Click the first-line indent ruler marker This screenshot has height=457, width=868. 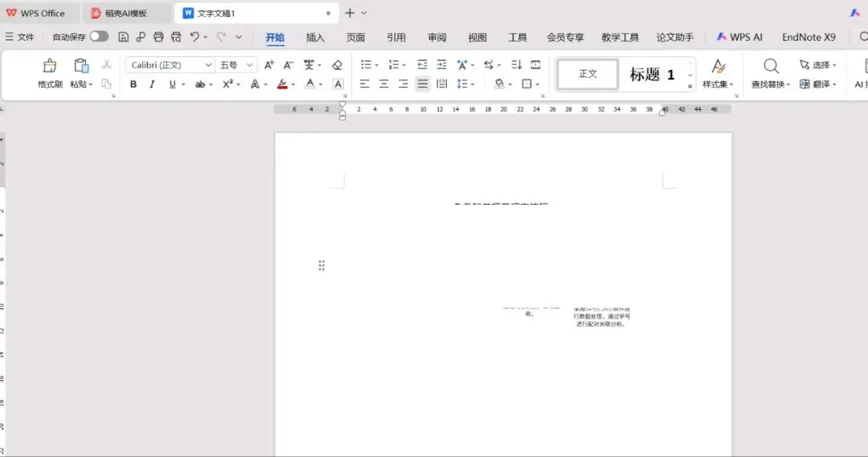[342, 104]
